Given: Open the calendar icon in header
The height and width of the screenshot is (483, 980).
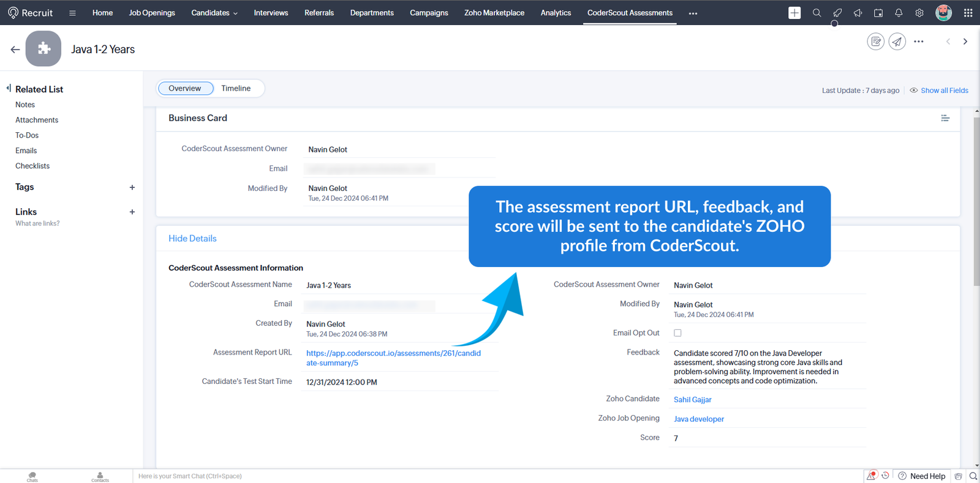Looking at the screenshot, I should click(x=878, y=13).
